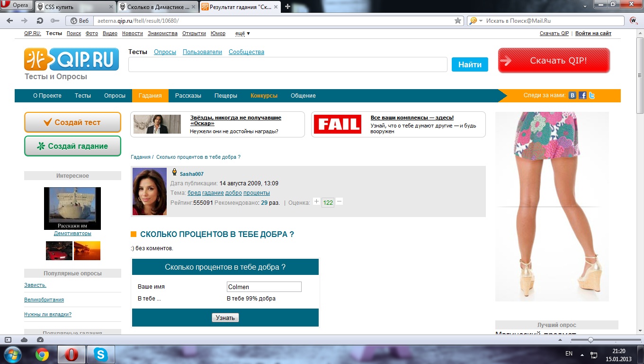Screen dimensions: 644x364
Task: Open the ship demotivator thumbnail
Action: point(72,209)
